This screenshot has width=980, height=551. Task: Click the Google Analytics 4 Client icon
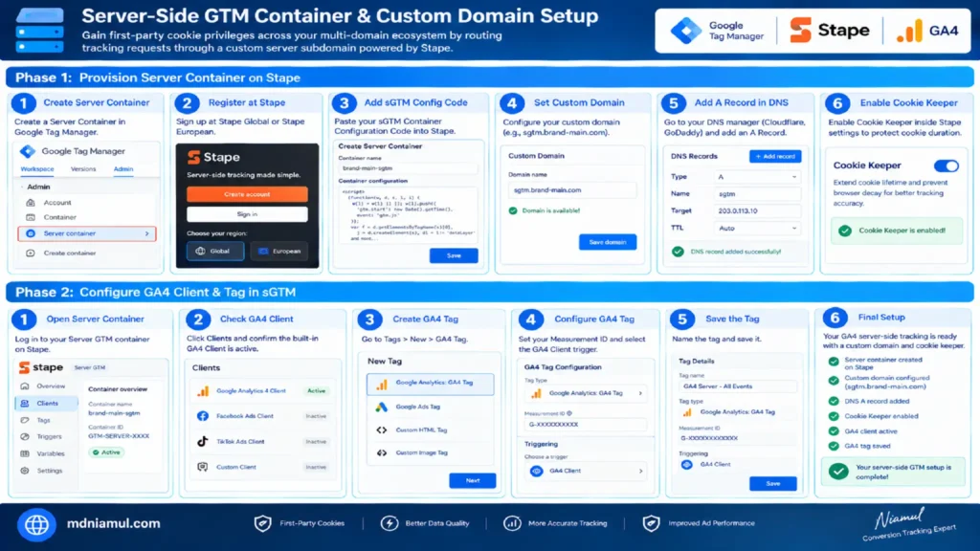(203, 391)
